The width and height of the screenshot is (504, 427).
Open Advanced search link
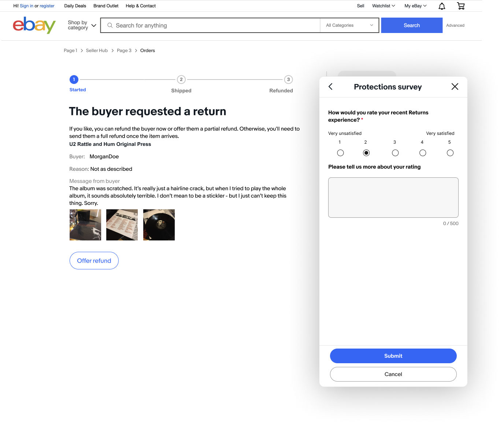(455, 25)
